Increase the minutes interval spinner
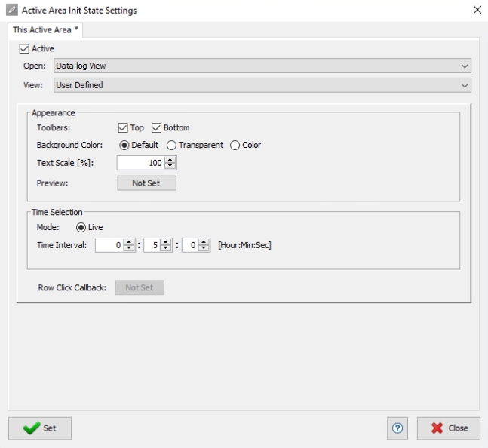 (166, 242)
